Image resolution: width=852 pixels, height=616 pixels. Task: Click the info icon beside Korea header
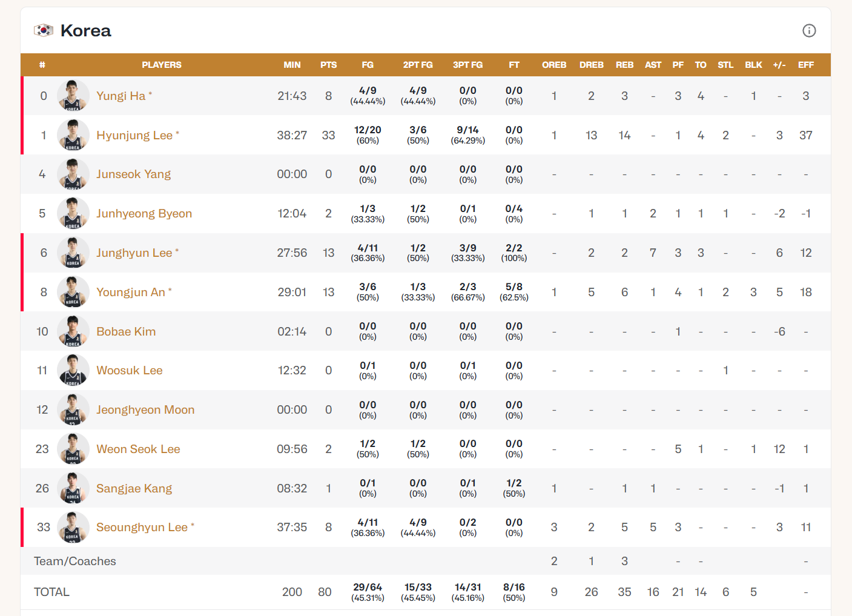[809, 31]
